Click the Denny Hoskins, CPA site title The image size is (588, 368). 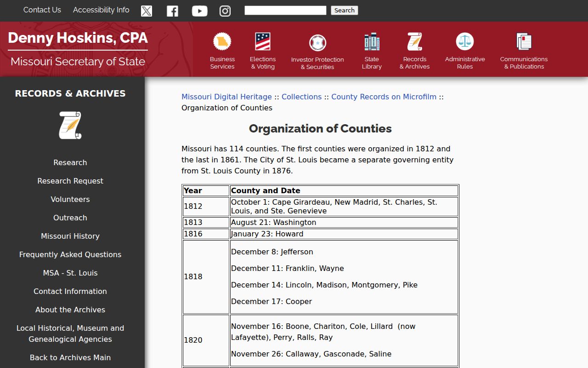tap(78, 38)
